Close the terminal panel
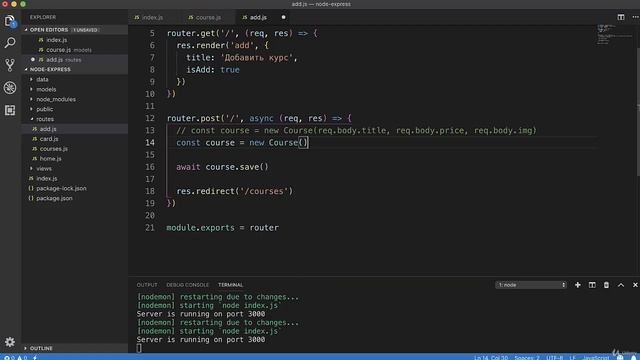Viewport: 640px width, 360px height. [x=635, y=285]
